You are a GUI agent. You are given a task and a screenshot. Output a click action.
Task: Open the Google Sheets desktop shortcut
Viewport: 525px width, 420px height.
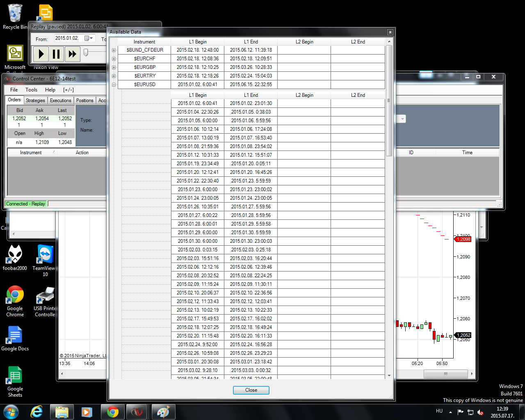[15, 381]
